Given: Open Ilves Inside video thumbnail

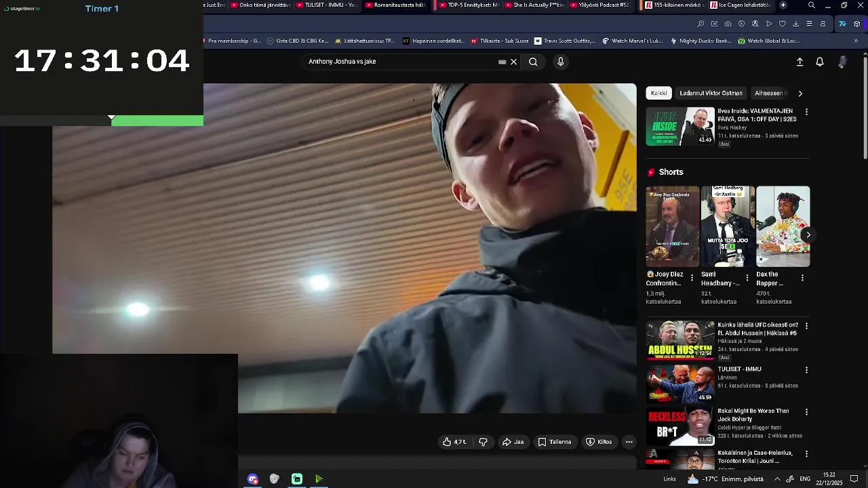Looking at the screenshot, I should pos(680,126).
